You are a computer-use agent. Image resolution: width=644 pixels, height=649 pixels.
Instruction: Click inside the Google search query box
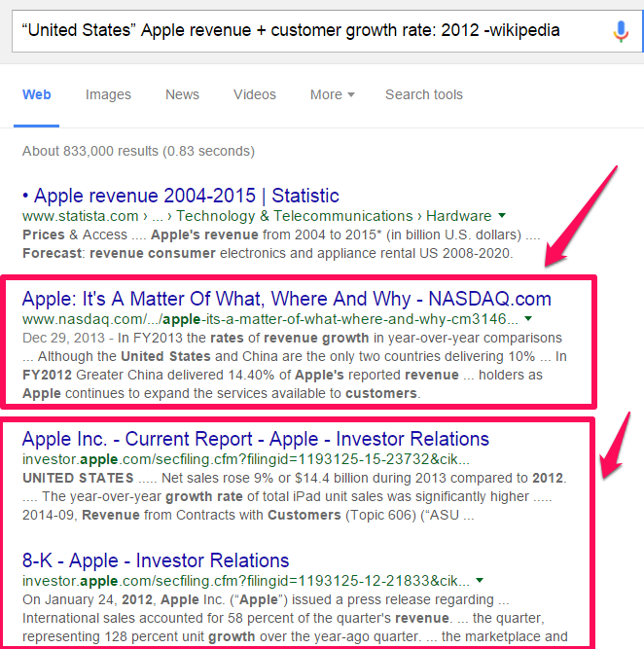pos(292,30)
